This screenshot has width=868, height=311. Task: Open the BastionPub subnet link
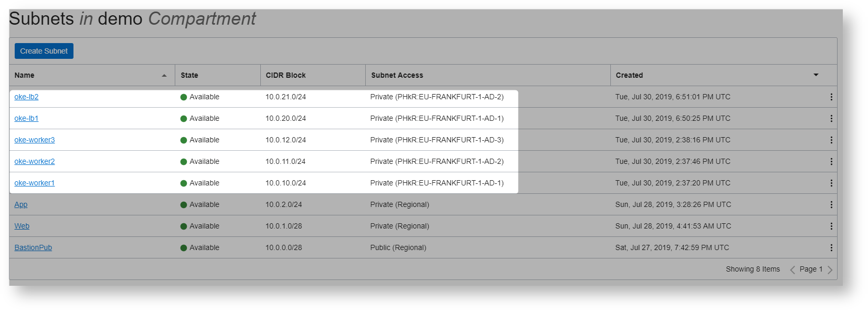(33, 248)
